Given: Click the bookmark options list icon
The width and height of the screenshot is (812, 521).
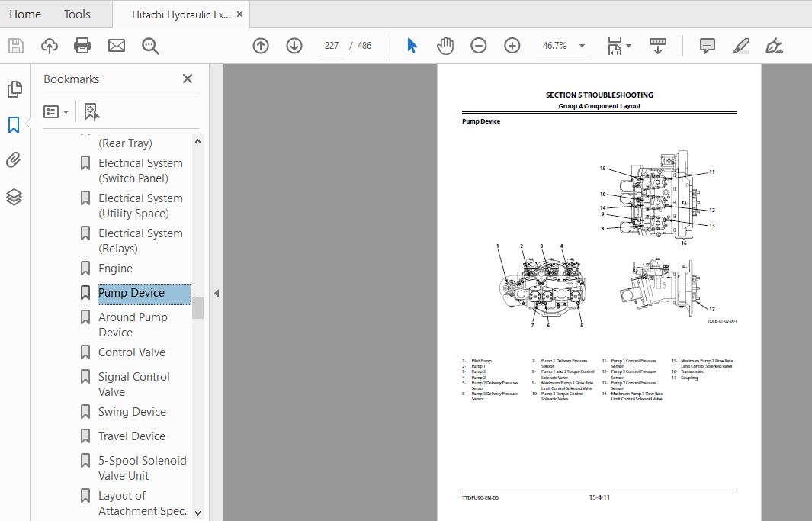Looking at the screenshot, I should pyautogui.click(x=51, y=111).
